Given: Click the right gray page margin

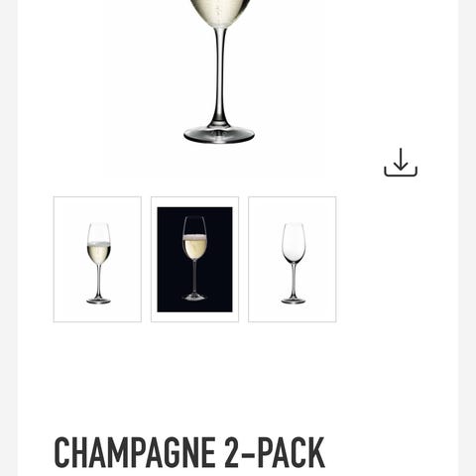Looking at the screenshot, I should [x=467, y=238].
